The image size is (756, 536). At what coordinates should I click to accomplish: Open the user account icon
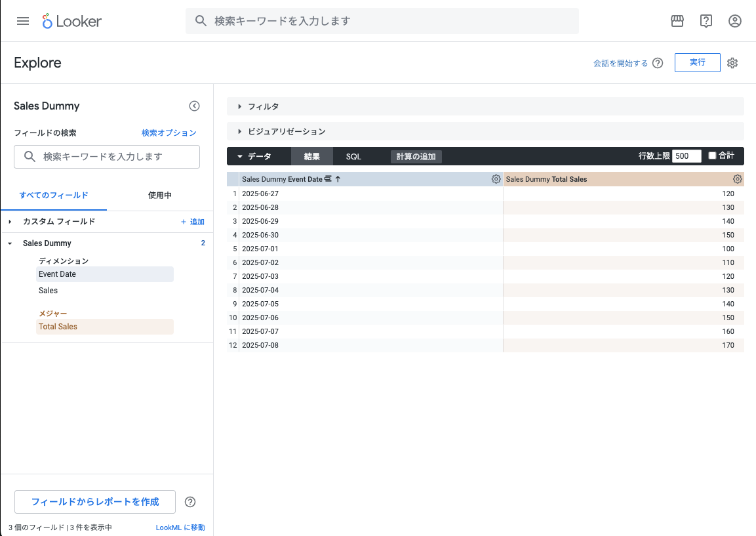[735, 21]
